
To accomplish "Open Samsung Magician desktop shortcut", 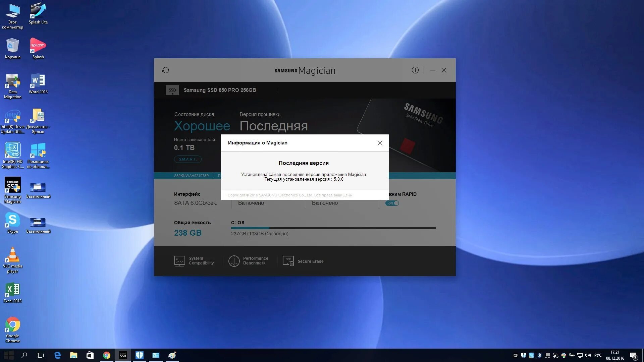I will (x=13, y=190).
